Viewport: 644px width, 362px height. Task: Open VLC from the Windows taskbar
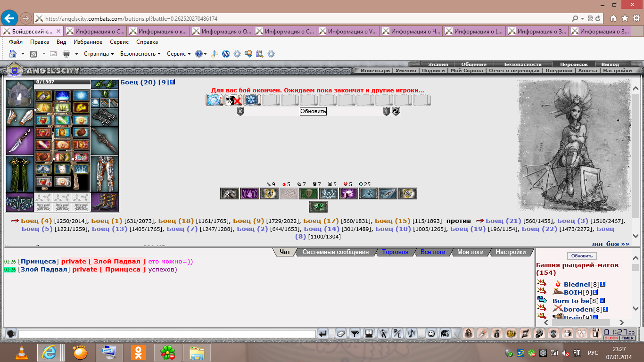pyautogui.click(x=21, y=353)
